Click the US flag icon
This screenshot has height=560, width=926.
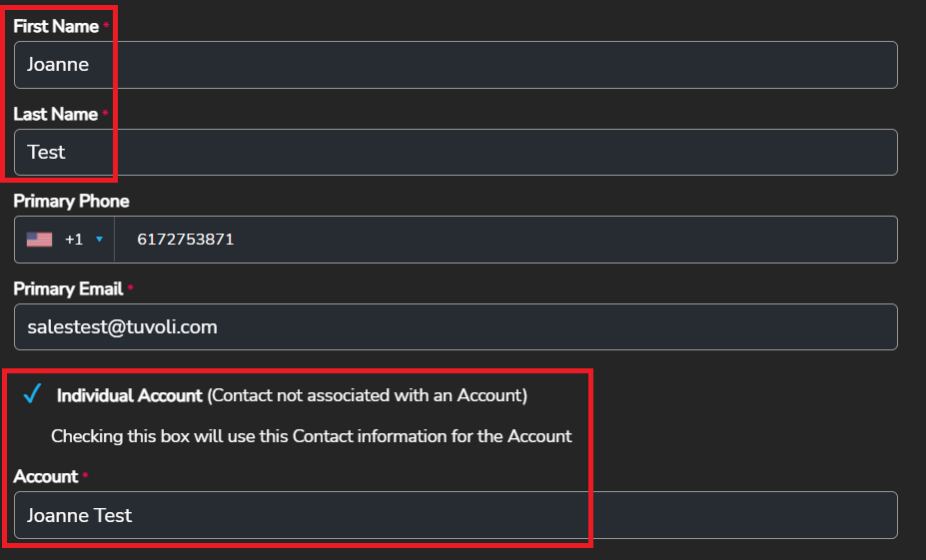tap(39, 240)
